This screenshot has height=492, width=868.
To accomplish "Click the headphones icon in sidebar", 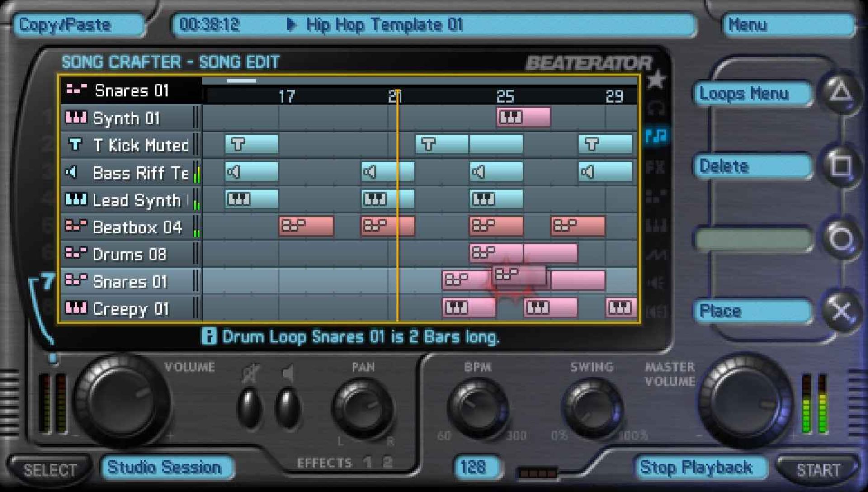I will pos(656,108).
